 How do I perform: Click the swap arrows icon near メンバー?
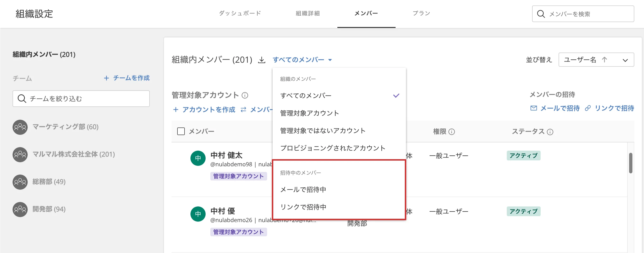click(x=243, y=110)
